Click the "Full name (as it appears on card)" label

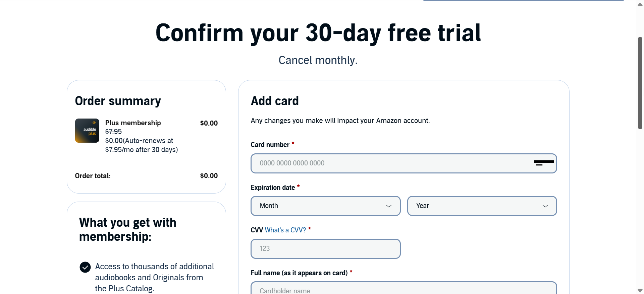coord(299,273)
